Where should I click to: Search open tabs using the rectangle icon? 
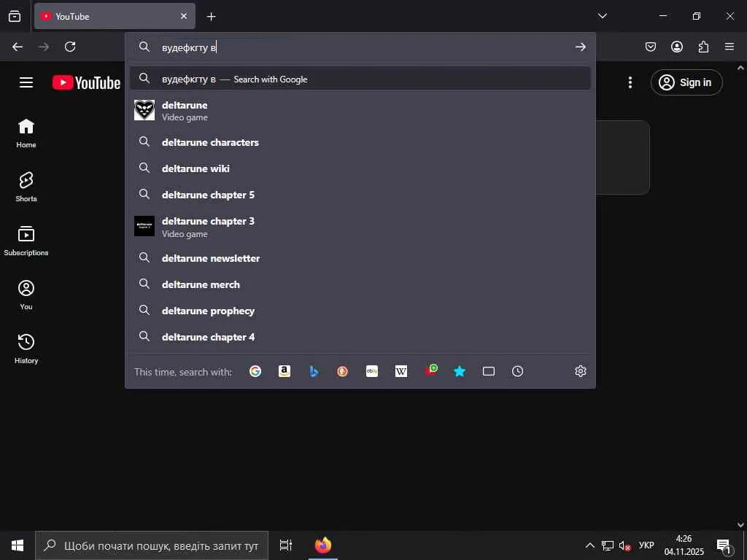(489, 371)
